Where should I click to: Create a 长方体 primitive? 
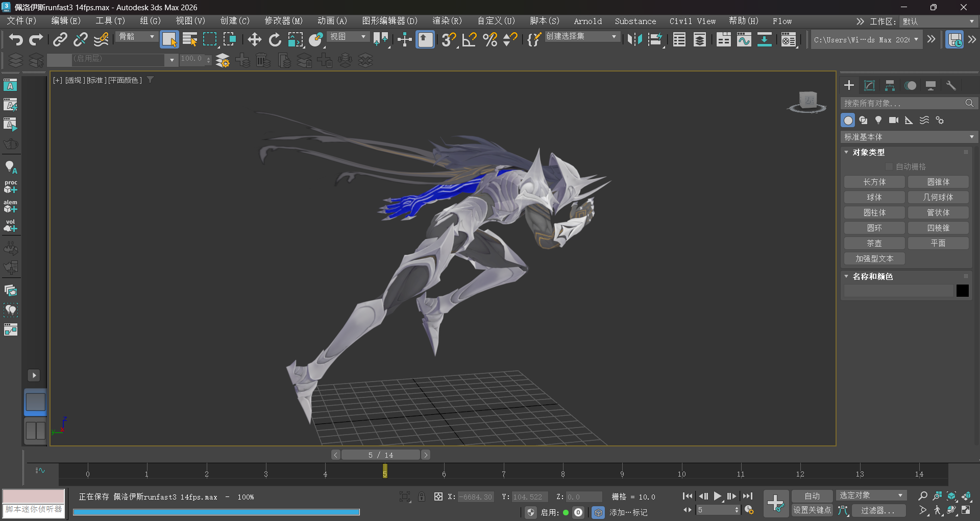tap(874, 182)
